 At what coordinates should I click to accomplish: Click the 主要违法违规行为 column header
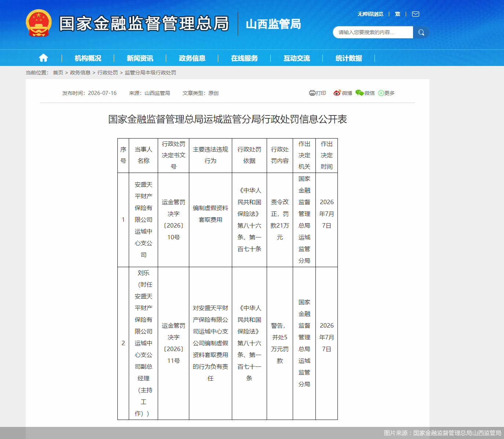pyautogui.click(x=211, y=155)
